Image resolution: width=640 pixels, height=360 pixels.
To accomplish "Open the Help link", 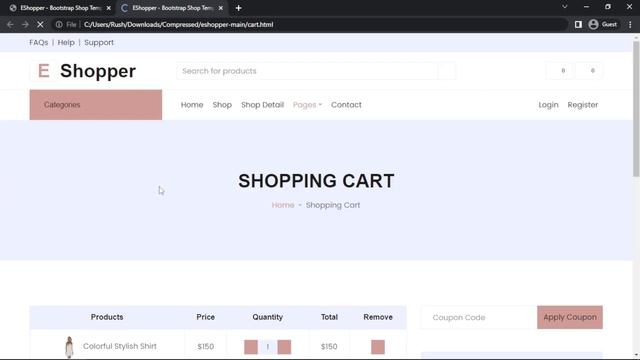I will tap(66, 42).
